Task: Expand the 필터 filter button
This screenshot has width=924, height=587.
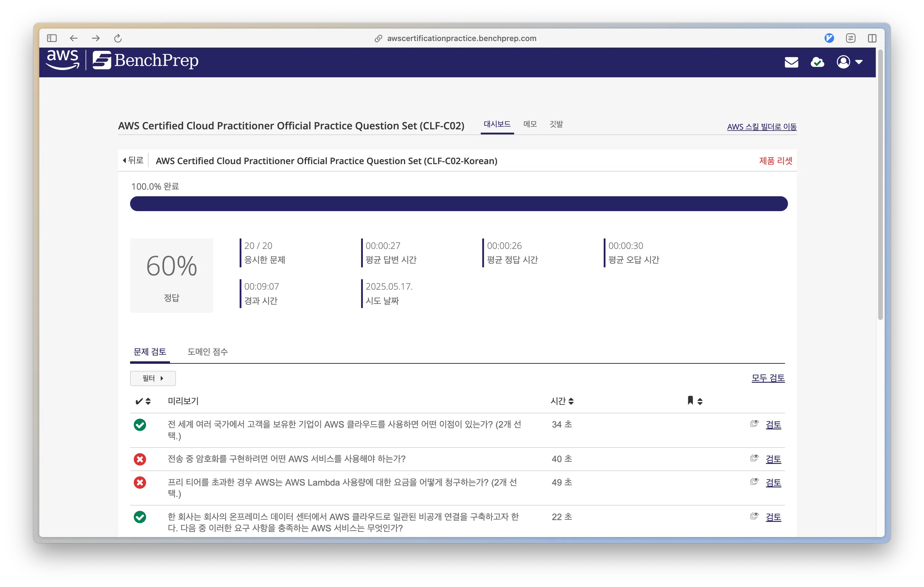Action: [x=153, y=378]
